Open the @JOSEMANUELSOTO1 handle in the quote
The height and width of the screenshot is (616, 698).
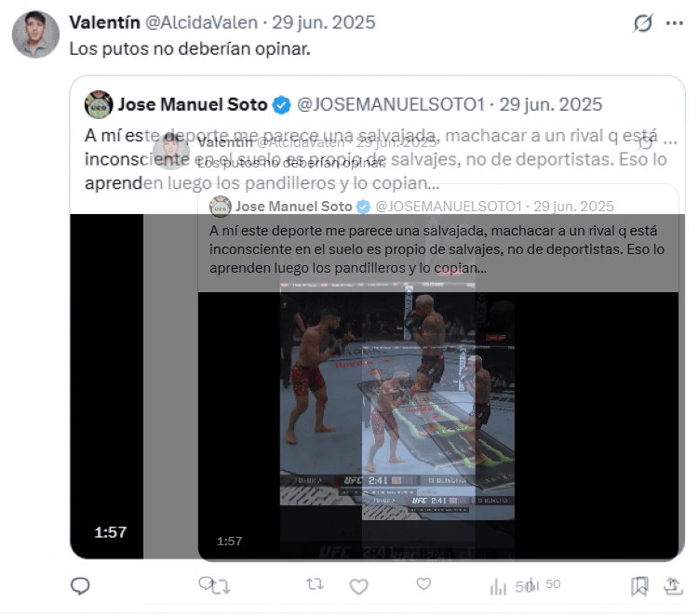point(390,104)
